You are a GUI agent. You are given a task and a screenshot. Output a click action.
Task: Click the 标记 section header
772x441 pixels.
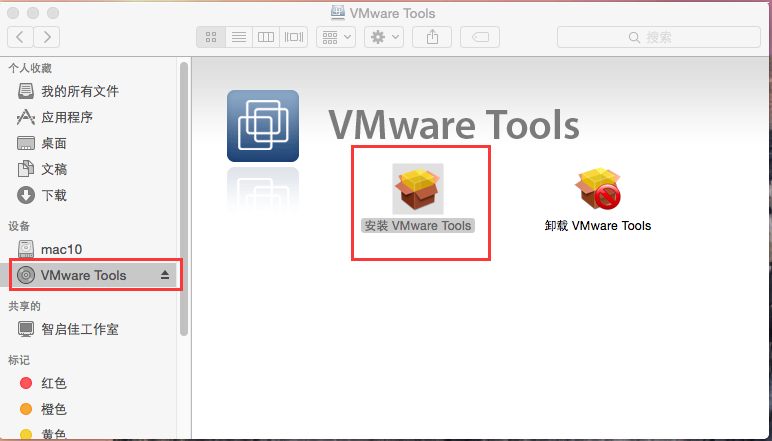[19, 360]
